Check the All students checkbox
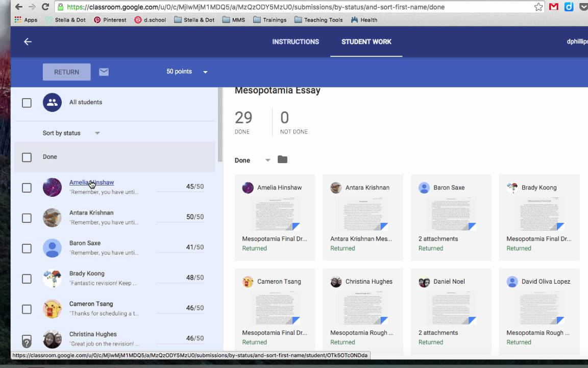The image size is (588, 368). [27, 102]
